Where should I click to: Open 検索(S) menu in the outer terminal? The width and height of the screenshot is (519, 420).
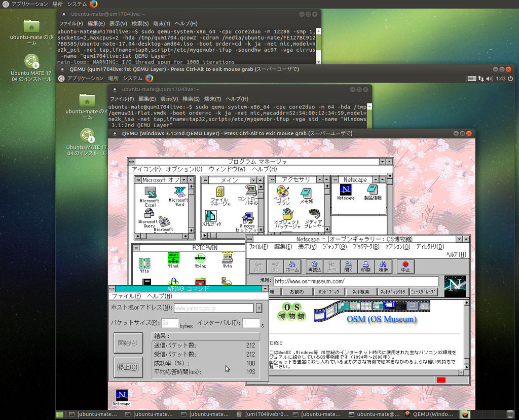coord(140,23)
